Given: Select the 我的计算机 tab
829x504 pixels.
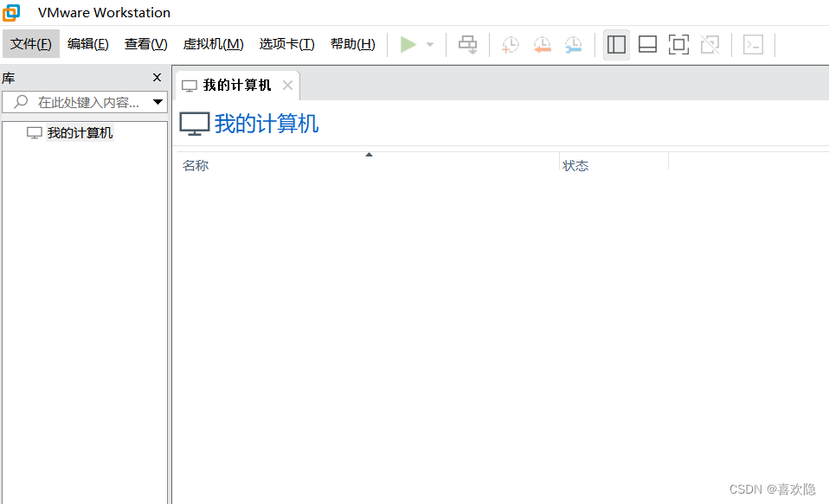Looking at the screenshot, I should click(237, 85).
